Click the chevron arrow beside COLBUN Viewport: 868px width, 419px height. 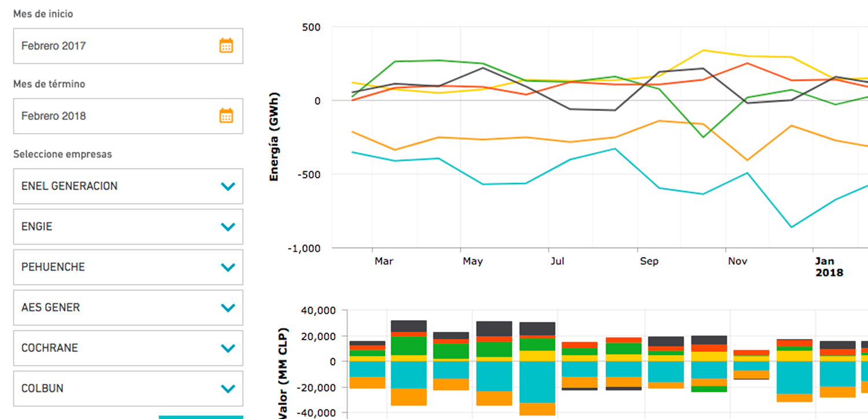click(x=228, y=389)
